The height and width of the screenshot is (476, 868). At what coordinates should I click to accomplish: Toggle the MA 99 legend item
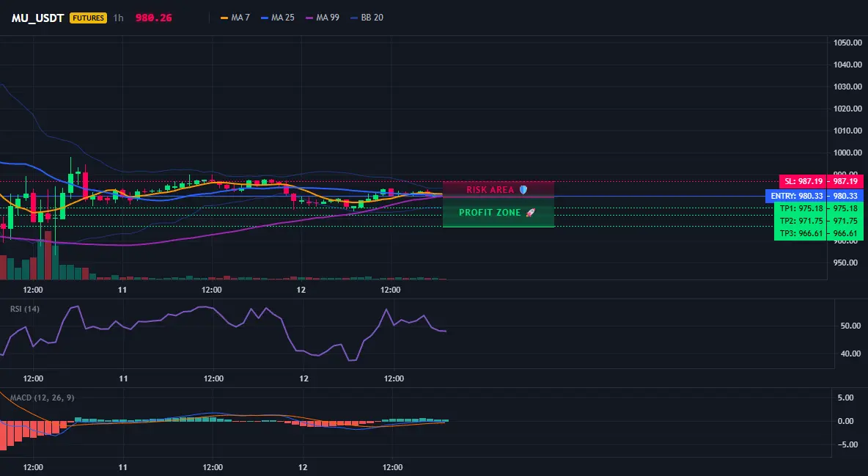pos(322,18)
